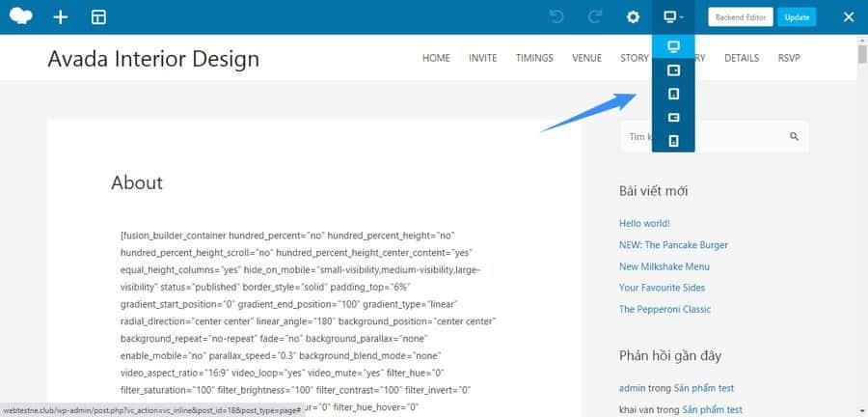Select mobile landscape preview icon
Image resolution: width=868 pixels, height=417 pixels.
[673, 118]
